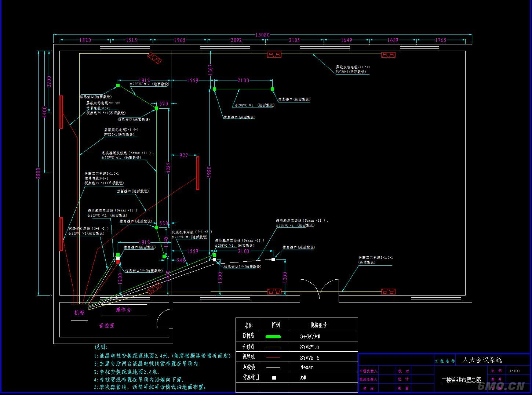Select the 人大会议系统 project title
This screenshot has height=395, width=532.
tap(482, 360)
